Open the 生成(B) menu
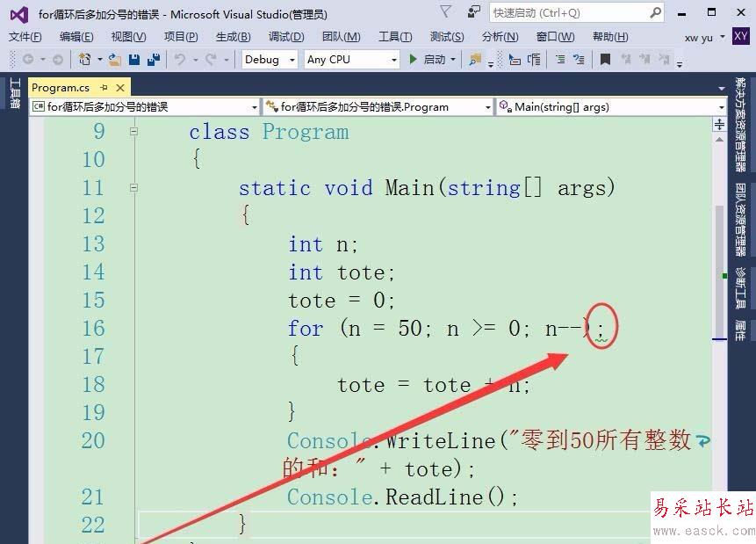The height and width of the screenshot is (544, 756). tap(234, 37)
